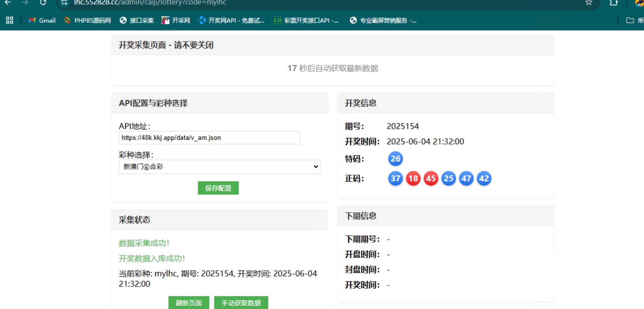
Task: Open the 接口采集 bookmark
Action: coord(137,20)
